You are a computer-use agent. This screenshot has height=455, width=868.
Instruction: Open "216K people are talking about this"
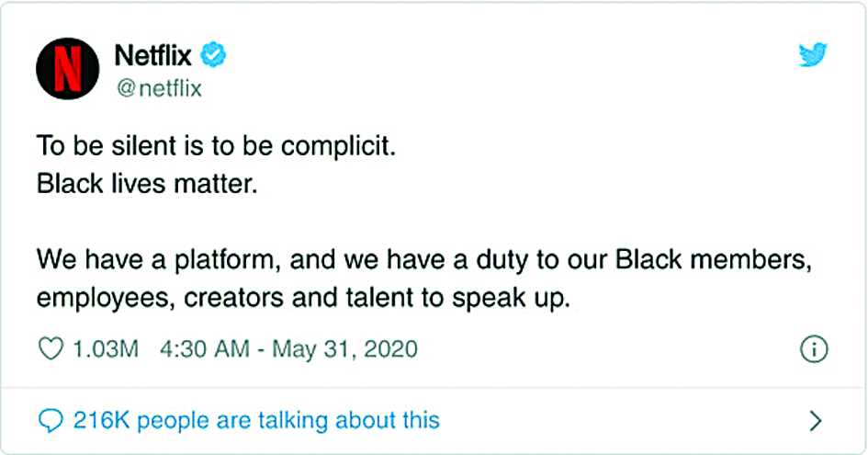[x=256, y=420]
